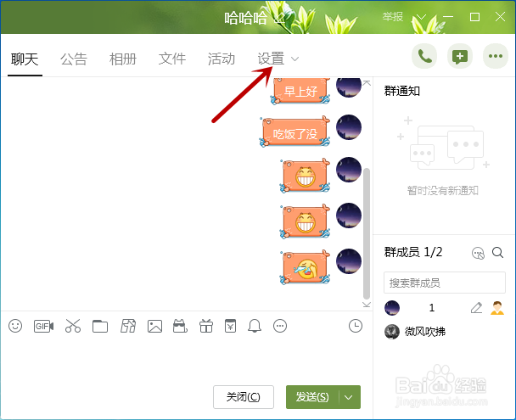Click the green add-chat icon
Image resolution: width=516 pixels, height=420 pixels.
click(x=460, y=56)
